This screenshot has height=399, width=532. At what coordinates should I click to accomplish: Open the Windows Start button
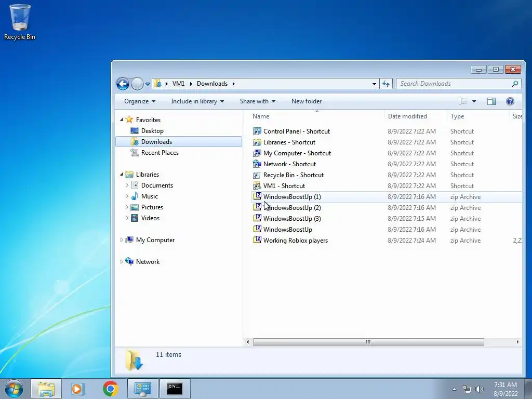(14, 389)
